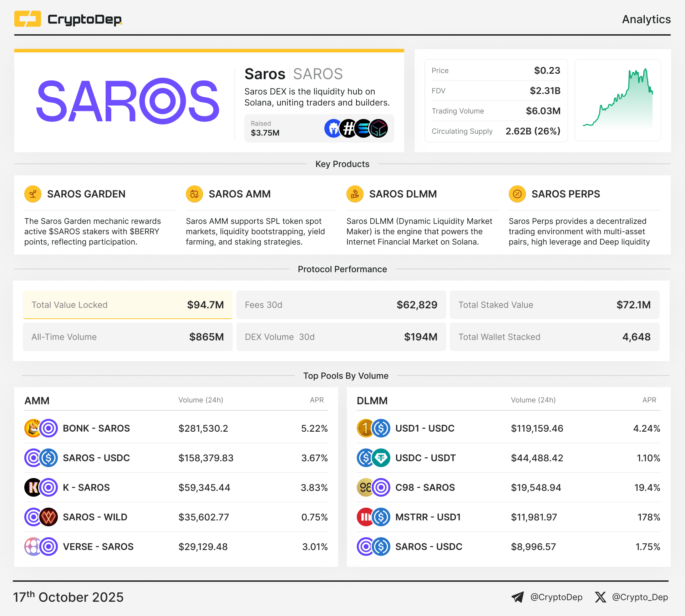
Task: Click the green price chart thumbnail
Action: pyautogui.click(x=618, y=100)
